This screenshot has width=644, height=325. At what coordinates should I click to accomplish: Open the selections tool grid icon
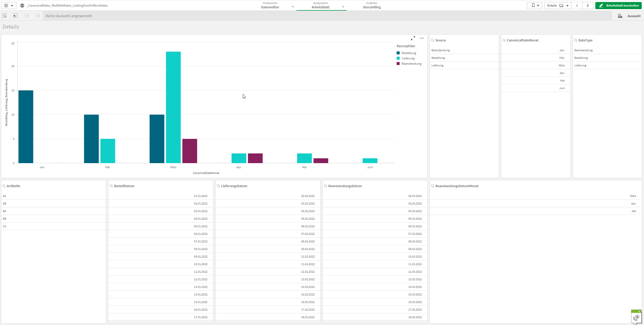(620, 16)
